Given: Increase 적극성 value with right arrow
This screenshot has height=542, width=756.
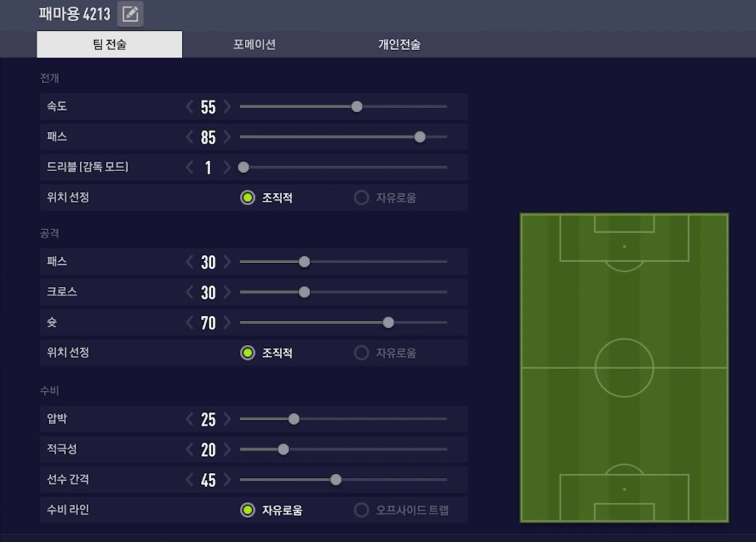Looking at the screenshot, I should [x=227, y=449].
